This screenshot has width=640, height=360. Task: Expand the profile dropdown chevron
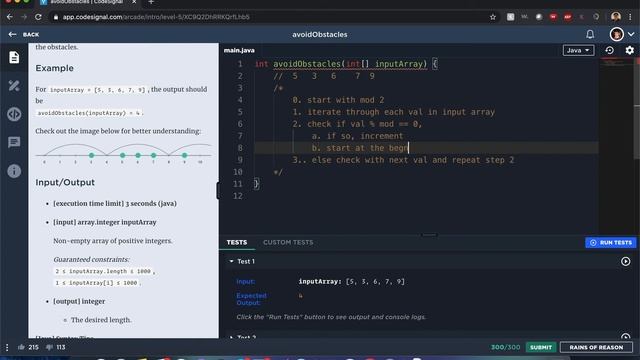[631, 34]
